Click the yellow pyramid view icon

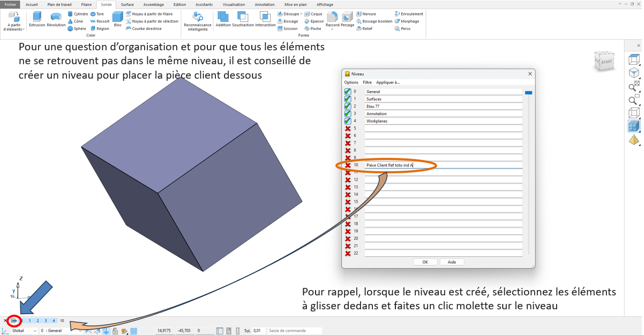pos(634,140)
